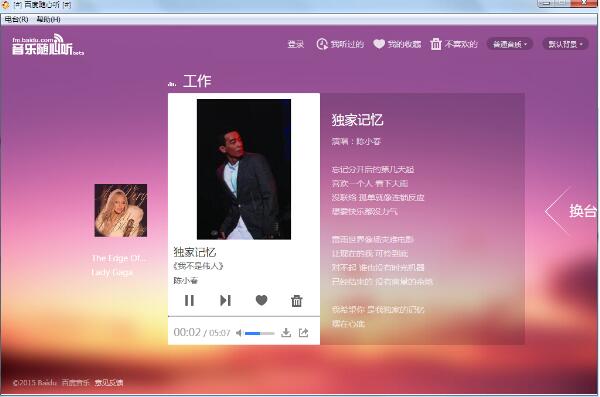The height and width of the screenshot is (397, 600).
Task: Expand the 默认背景 background dropdown
Action: coord(565,44)
